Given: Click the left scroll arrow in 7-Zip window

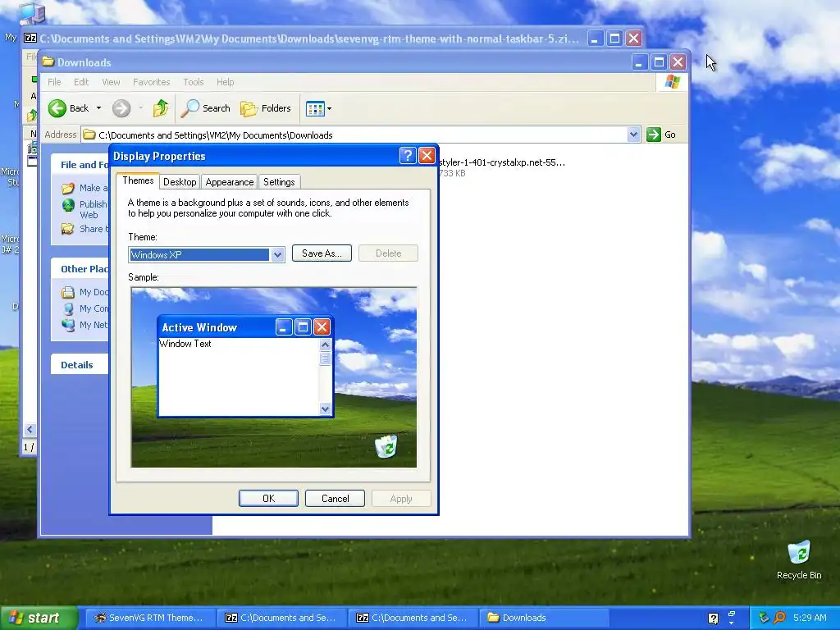Looking at the screenshot, I should (x=30, y=429).
